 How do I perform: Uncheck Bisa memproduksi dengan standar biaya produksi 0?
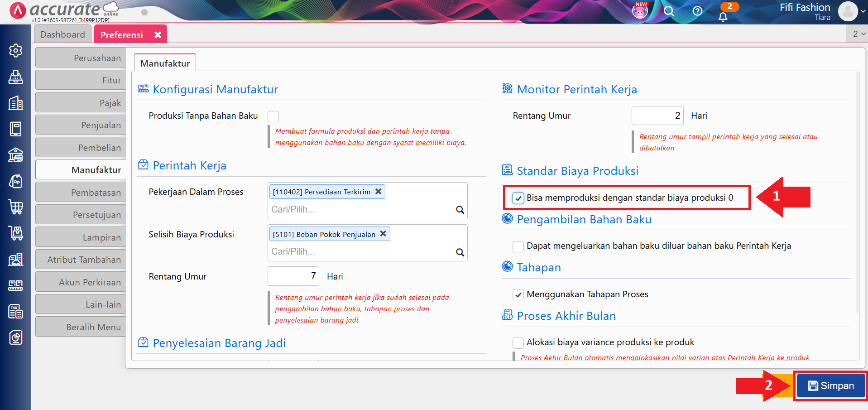[518, 198]
